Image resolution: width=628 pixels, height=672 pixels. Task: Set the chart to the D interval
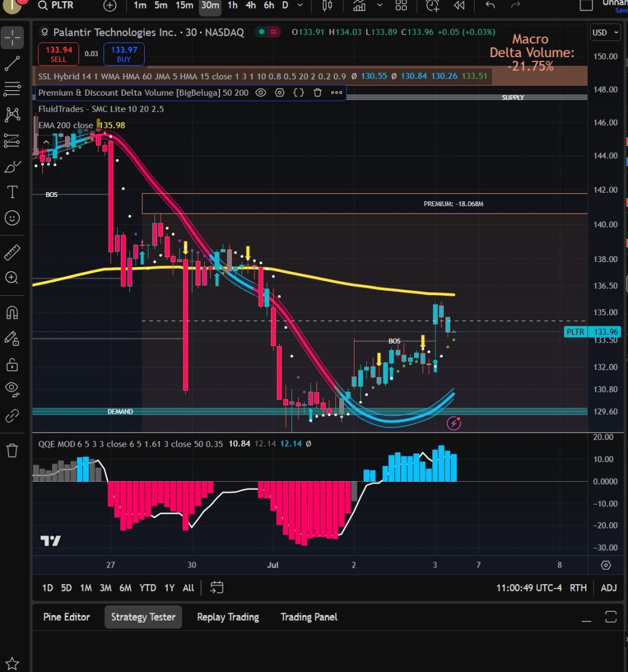pos(285,5)
